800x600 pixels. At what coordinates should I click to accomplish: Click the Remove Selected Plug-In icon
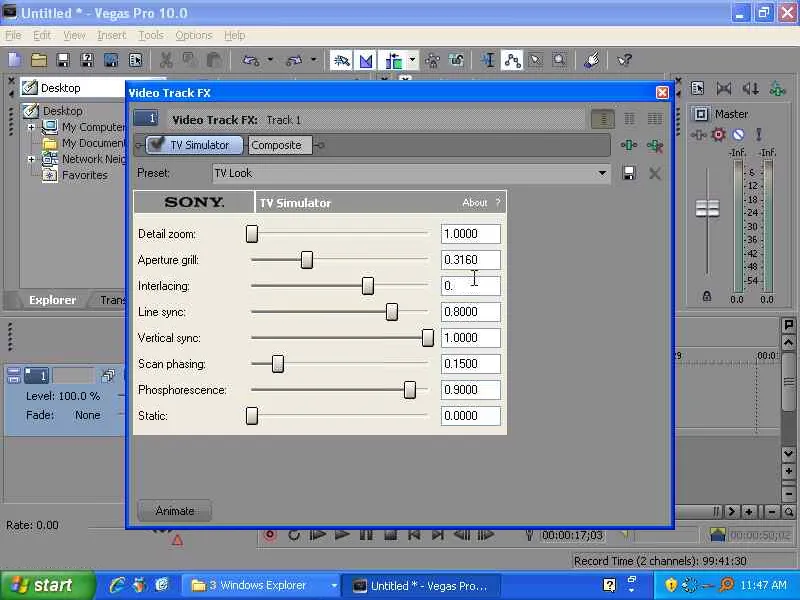coord(655,145)
